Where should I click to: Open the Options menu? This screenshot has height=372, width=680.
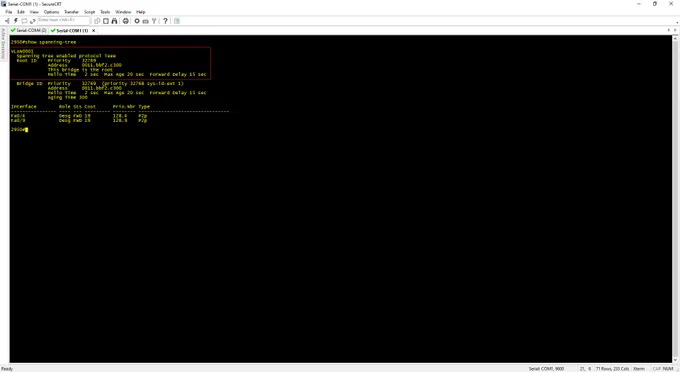coord(51,12)
